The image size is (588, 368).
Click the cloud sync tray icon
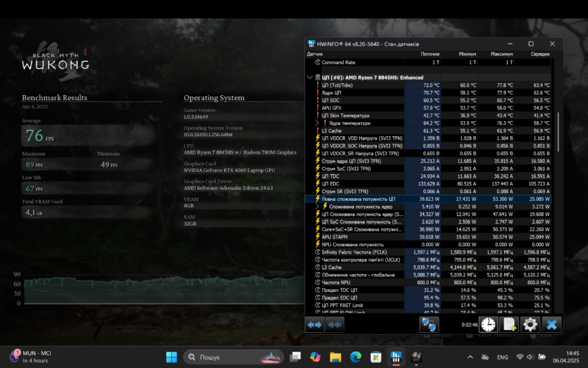[485, 357]
